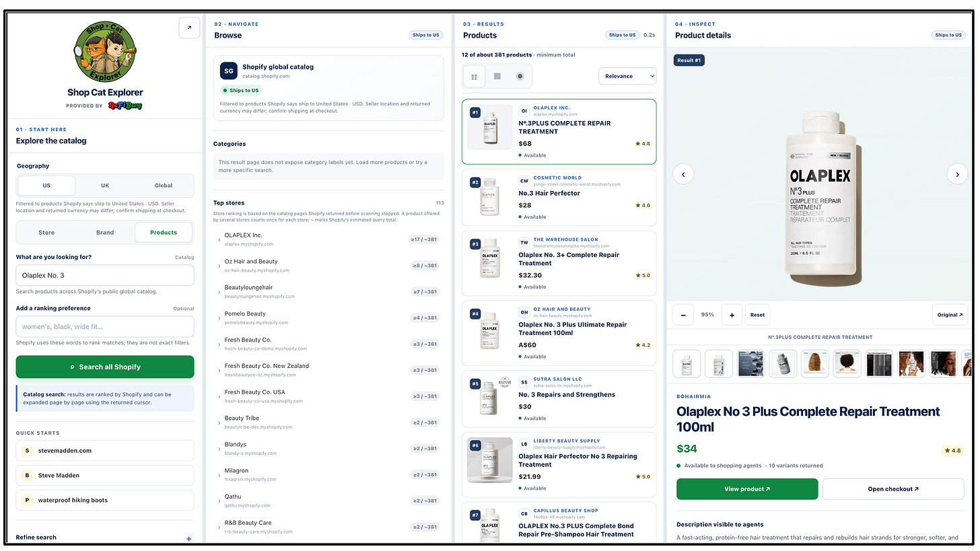Click the SG Shopify global catalog badge
Viewport: 980px width, 551px height.
click(229, 71)
